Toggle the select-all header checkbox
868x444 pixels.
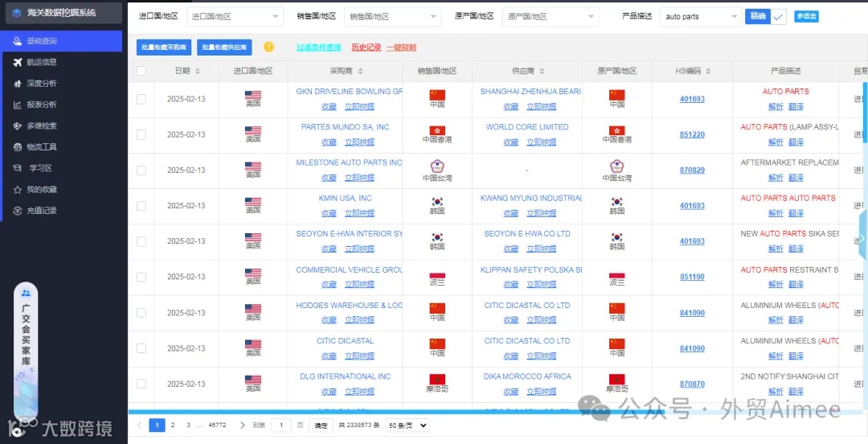pyautogui.click(x=141, y=71)
